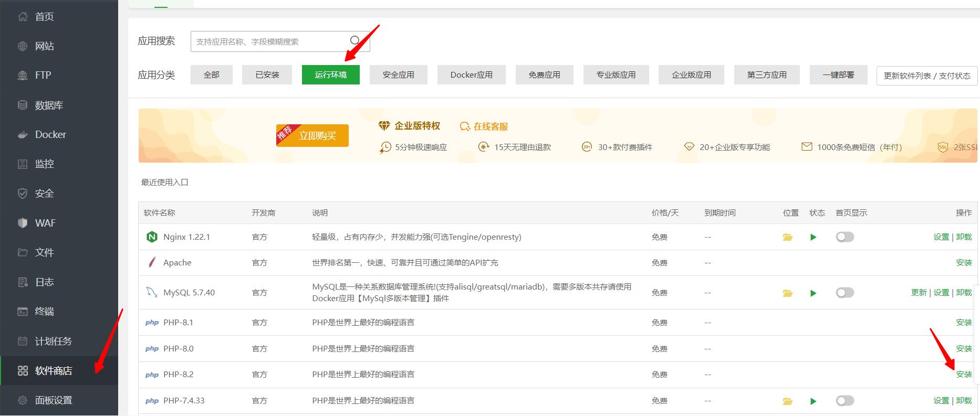
Task: Click MySQL 卸载 link
Action: pos(964,293)
